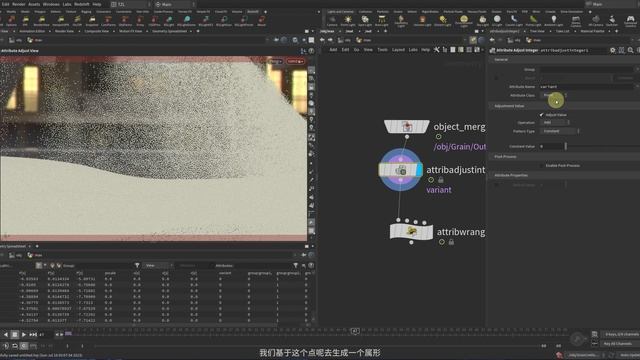Jump to the last frame button
This screenshot has width=640, height=360.
(x=33, y=335)
